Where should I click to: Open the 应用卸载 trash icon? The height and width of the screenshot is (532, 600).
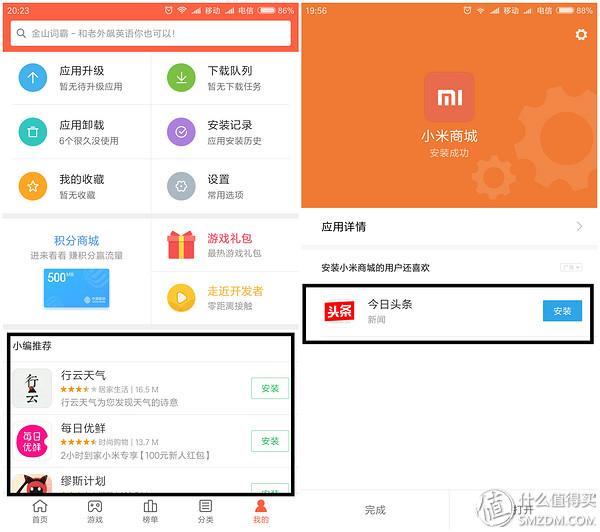pos(33,132)
